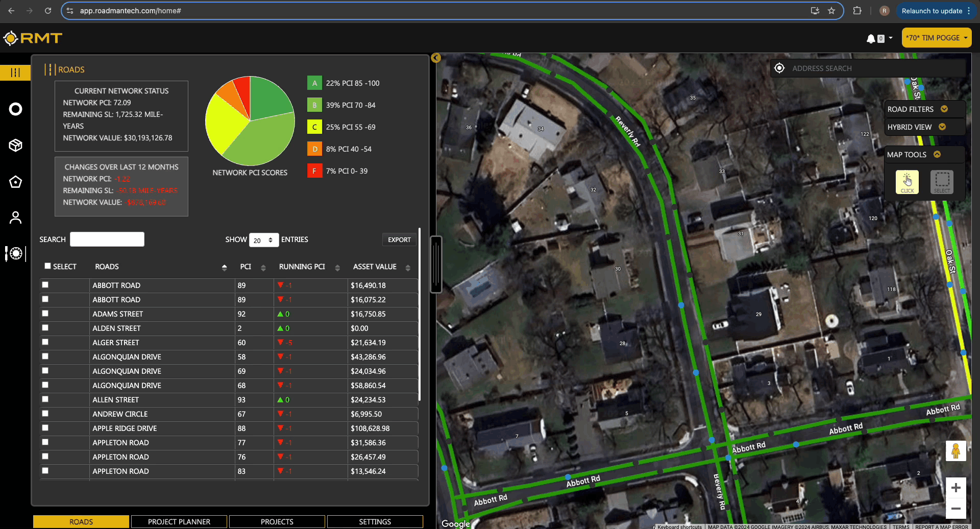This screenshot has height=529, width=980.
Task: Click the green A PCI 85-100 swatch
Action: [314, 83]
